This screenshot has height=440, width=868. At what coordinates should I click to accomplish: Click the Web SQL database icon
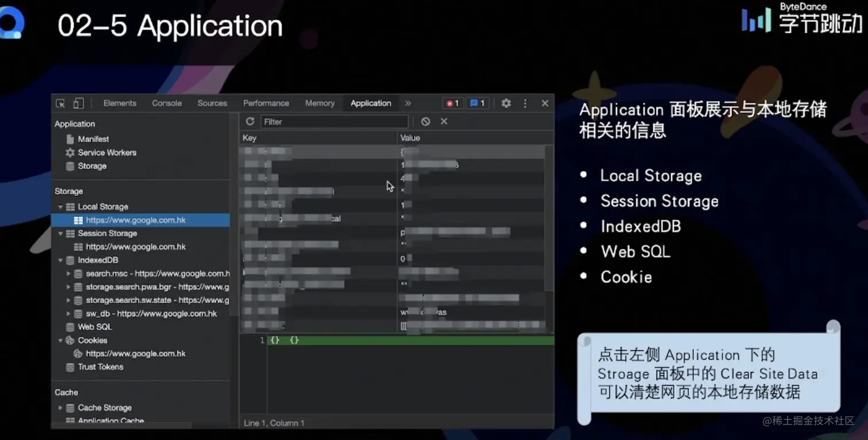coord(70,327)
